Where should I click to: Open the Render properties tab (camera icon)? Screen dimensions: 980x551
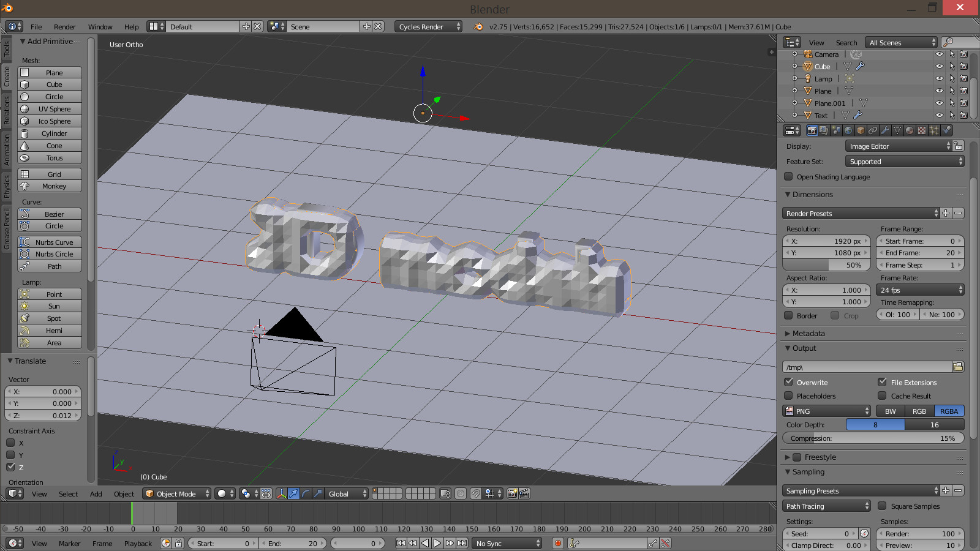[812, 130]
